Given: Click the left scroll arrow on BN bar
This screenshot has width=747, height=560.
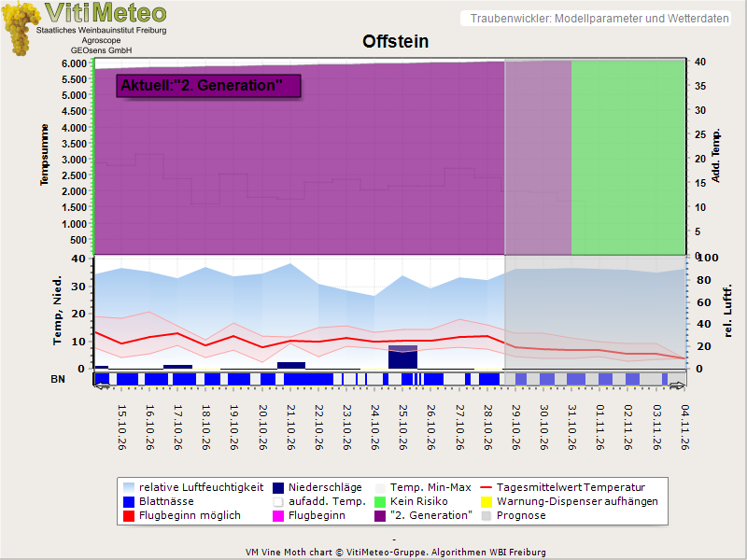Looking at the screenshot, I should 103,385.
